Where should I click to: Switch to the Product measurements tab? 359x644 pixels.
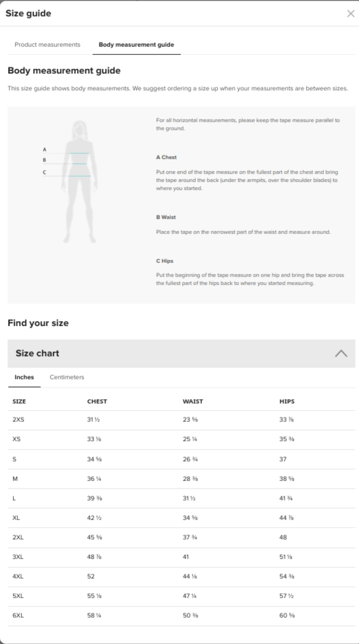pos(48,45)
